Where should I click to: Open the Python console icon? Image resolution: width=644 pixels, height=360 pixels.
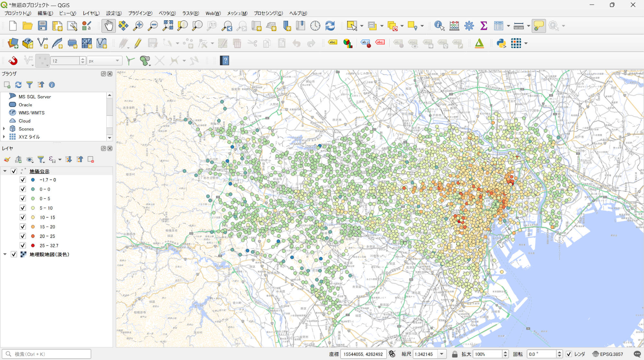(x=501, y=43)
